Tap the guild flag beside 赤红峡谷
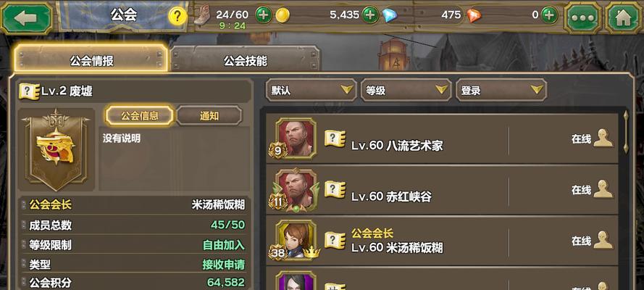This screenshot has width=644, height=290. pyautogui.click(x=335, y=189)
